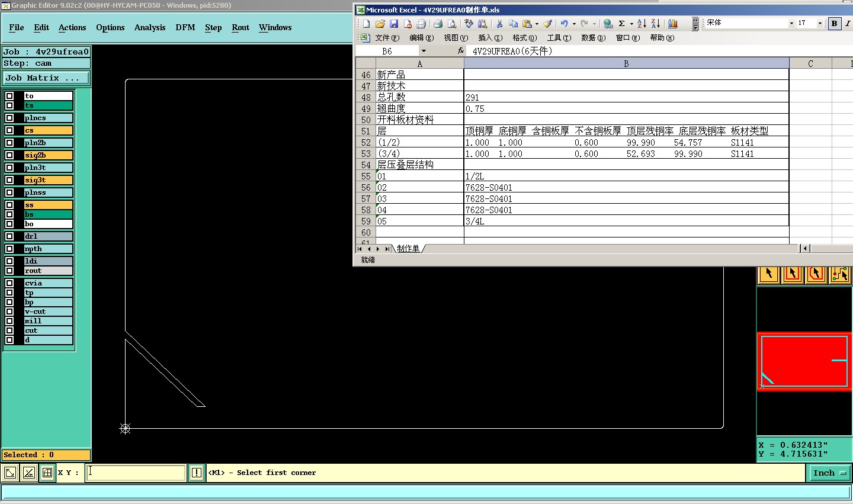Screen dimensions: 853x504
Task: Toggle display box of layer 'rout'
Action: [x=9, y=271]
